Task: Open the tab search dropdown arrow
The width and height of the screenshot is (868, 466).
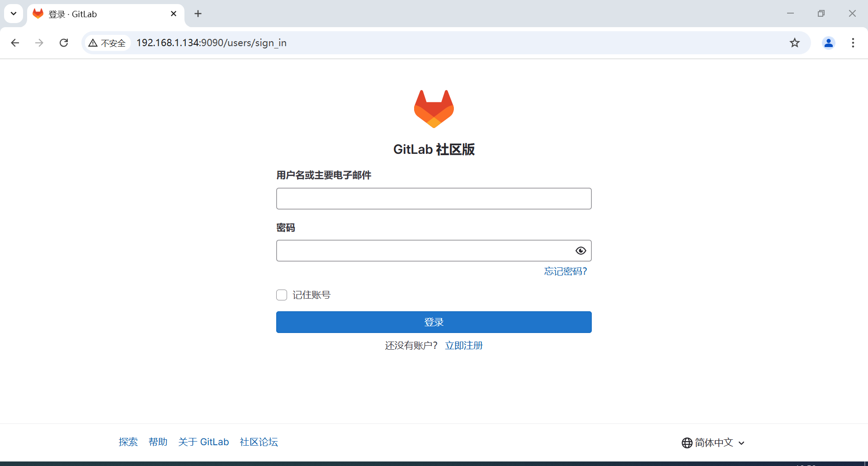Action: [x=14, y=14]
